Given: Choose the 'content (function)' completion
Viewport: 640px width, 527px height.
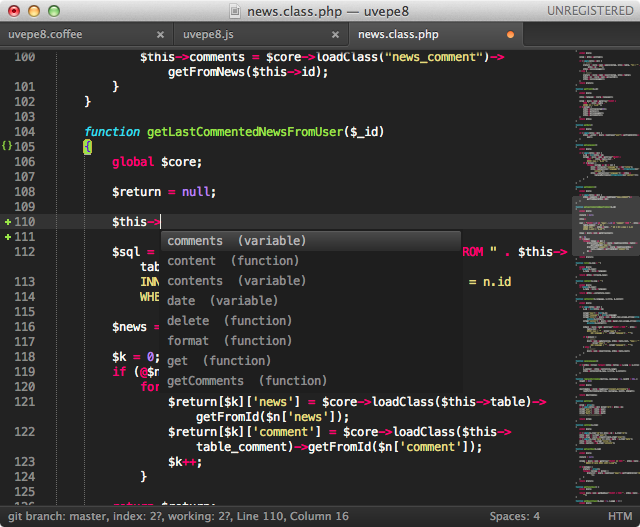Looking at the screenshot, I should click(311, 261).
